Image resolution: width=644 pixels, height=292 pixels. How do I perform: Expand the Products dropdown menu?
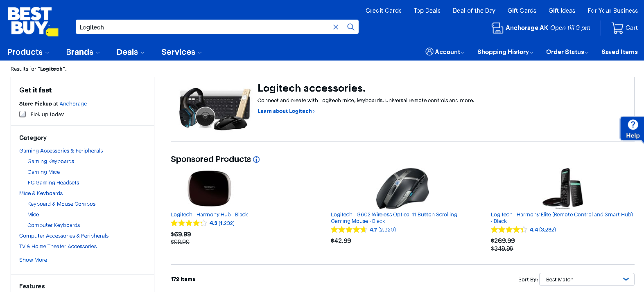tap(28, 52)
